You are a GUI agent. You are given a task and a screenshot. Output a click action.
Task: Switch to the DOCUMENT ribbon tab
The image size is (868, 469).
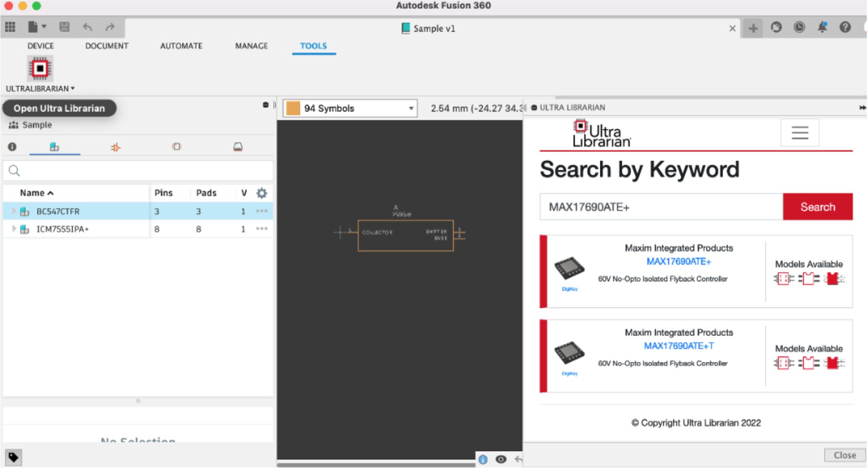tap(107, 46)
